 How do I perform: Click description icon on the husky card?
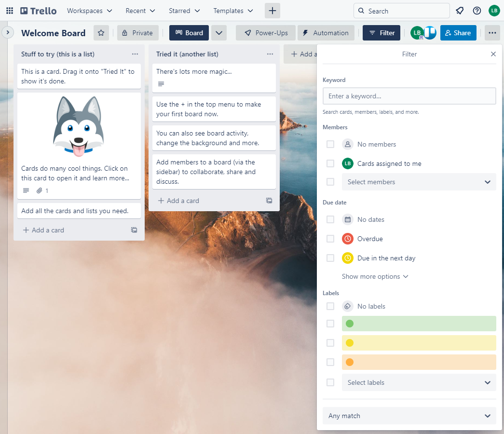(26, 190)
